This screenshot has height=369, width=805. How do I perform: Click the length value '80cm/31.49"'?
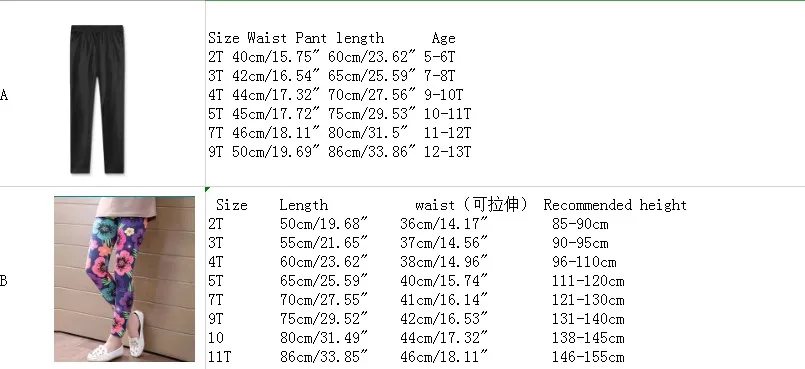pyautogui.click(x=324, y=338)
